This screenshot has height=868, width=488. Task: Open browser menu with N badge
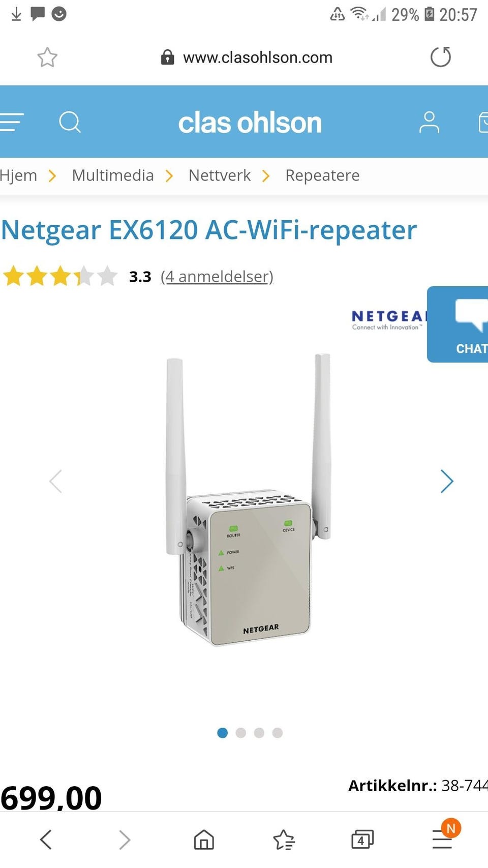443,836
